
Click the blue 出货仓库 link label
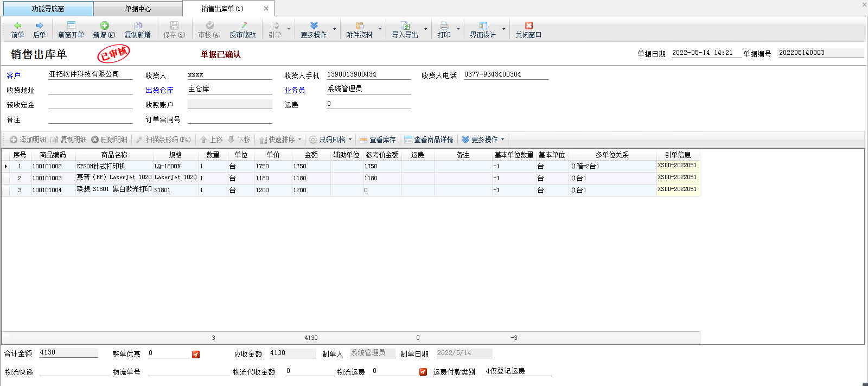click(159, 90)
